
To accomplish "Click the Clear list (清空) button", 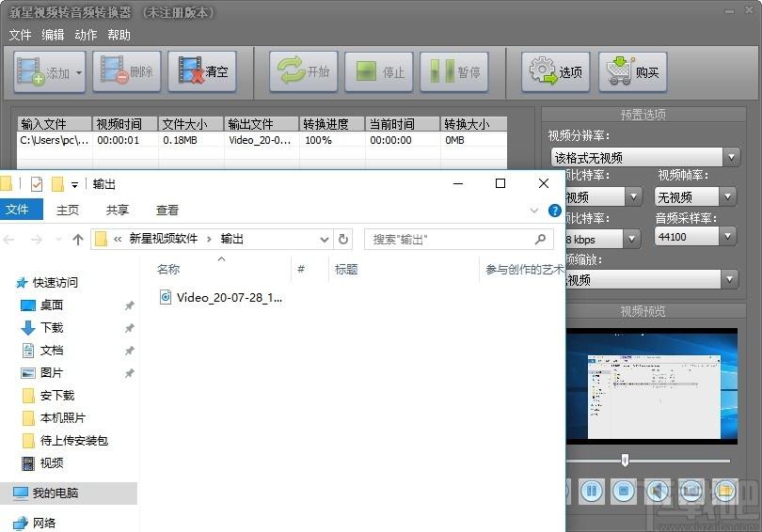I will pos(202,71).
